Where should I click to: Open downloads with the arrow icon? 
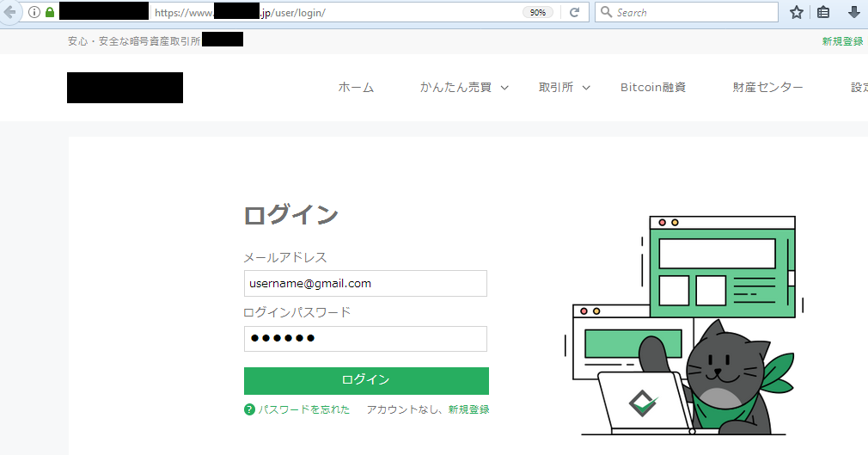click(853, 13)
